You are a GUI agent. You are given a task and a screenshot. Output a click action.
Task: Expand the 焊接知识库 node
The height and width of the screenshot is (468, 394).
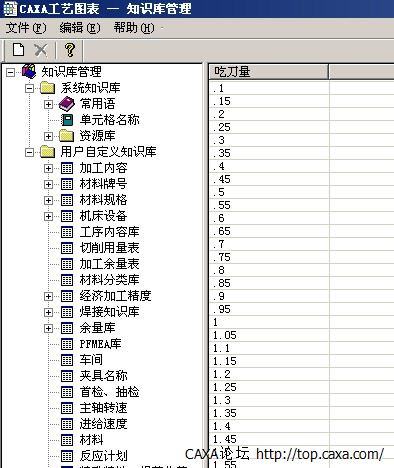(x=48, y=312)
